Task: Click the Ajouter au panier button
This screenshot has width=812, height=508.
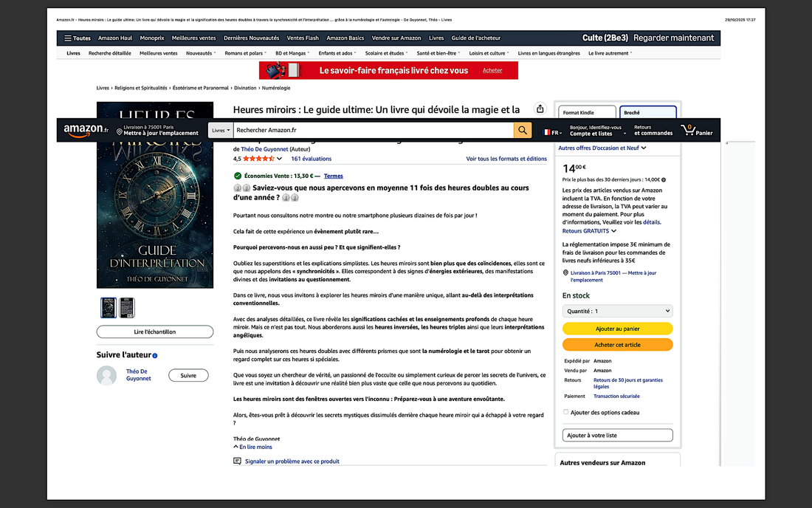Action: point(617,329)
